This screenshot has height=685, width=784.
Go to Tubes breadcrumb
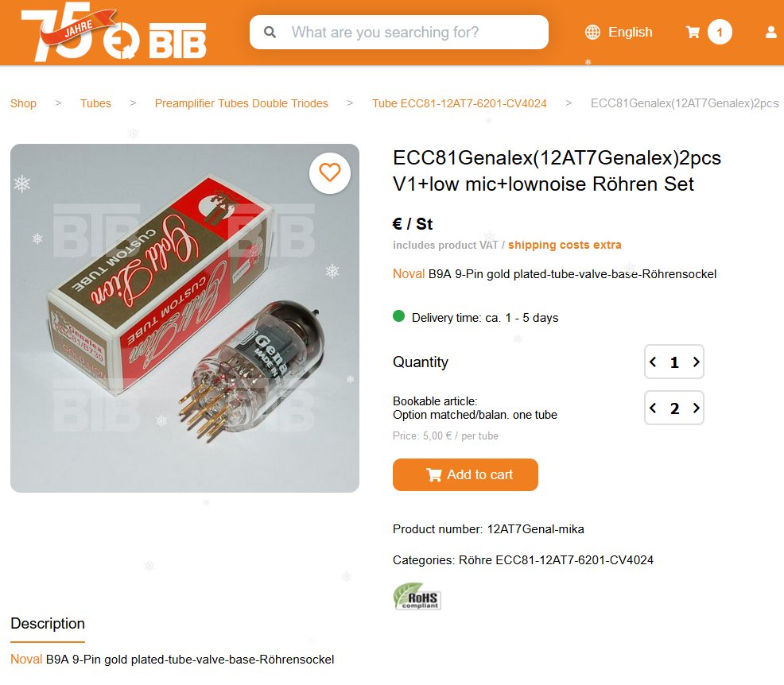point(95,103)
